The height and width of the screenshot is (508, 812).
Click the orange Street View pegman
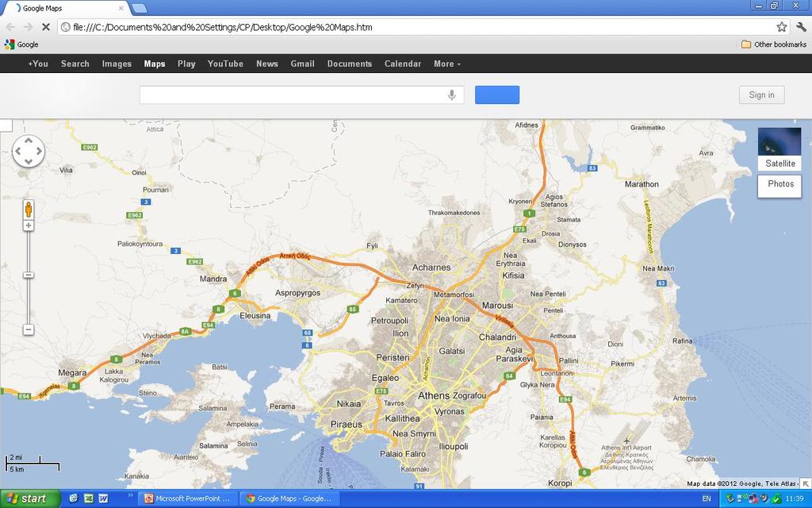pos(29,210)
